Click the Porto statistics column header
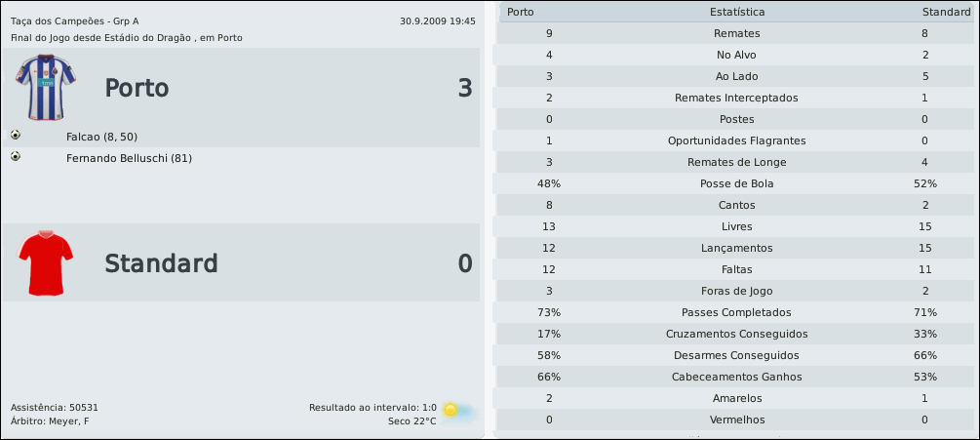 [x=522, y=12]
